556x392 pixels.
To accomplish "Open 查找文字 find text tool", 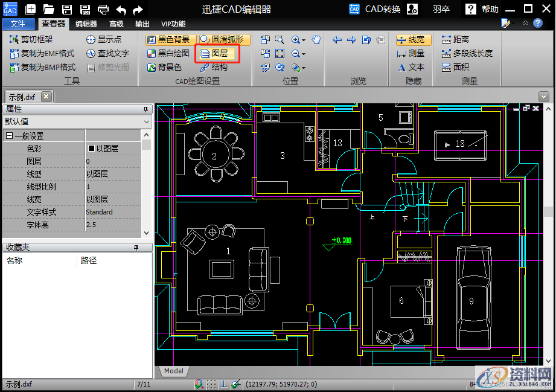I will click(107, 53).
